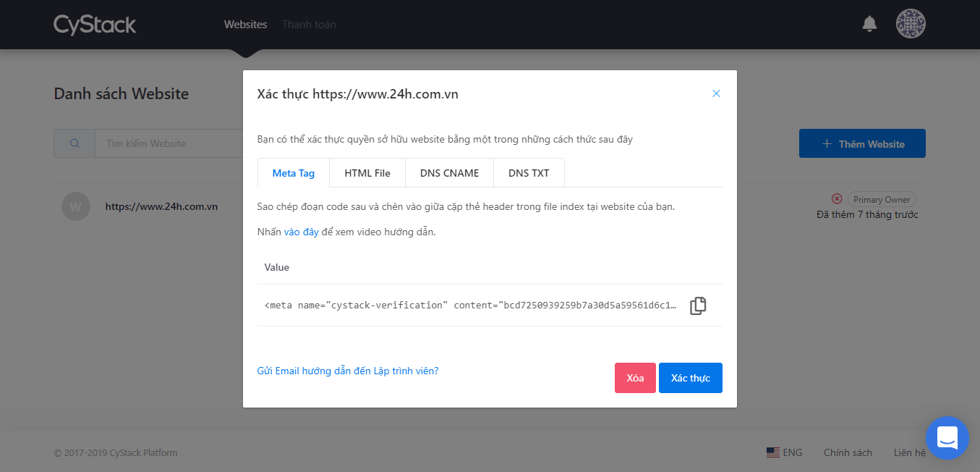Click the Value column header
The height and width of the screenshot is (472, 980).
tap(277, 267)
